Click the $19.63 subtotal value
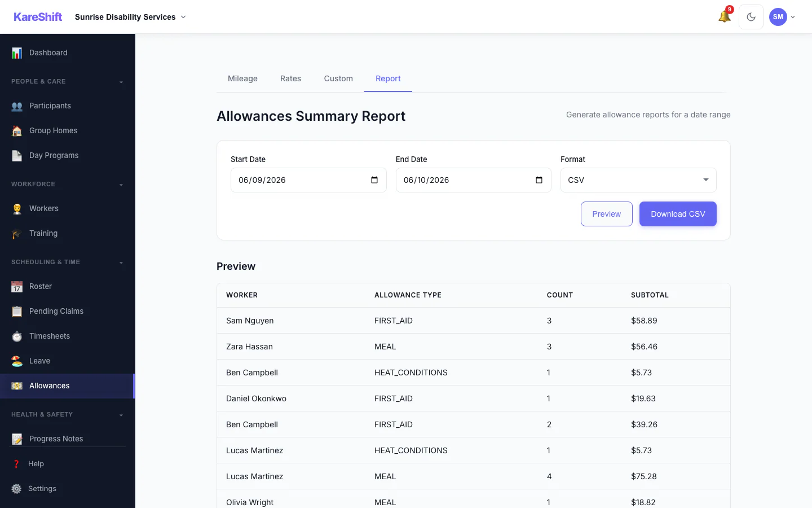This screenshot has height=508, width=812. (x=643, y=398)
